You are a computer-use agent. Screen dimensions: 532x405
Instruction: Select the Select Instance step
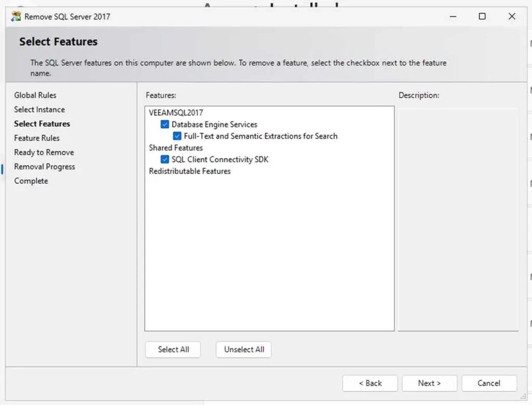point(39,110)
